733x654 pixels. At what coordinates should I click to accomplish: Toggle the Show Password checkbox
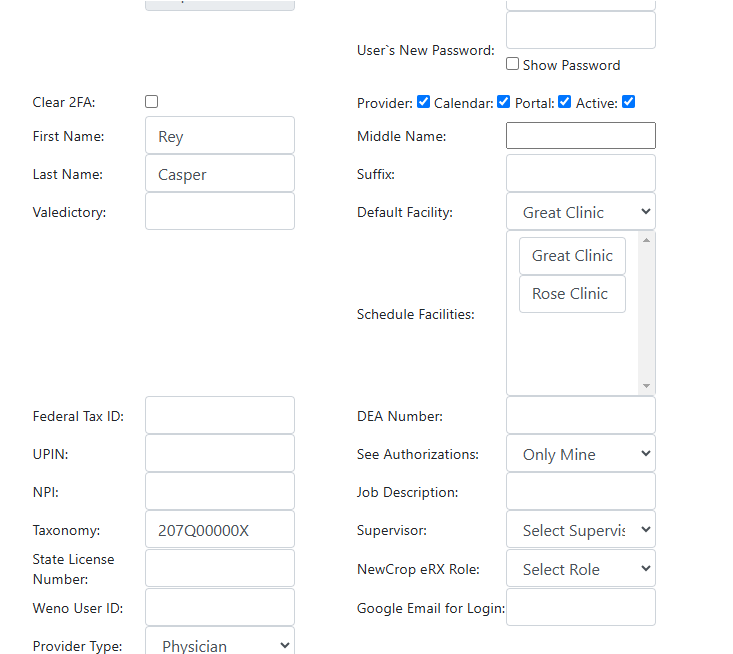512,64
